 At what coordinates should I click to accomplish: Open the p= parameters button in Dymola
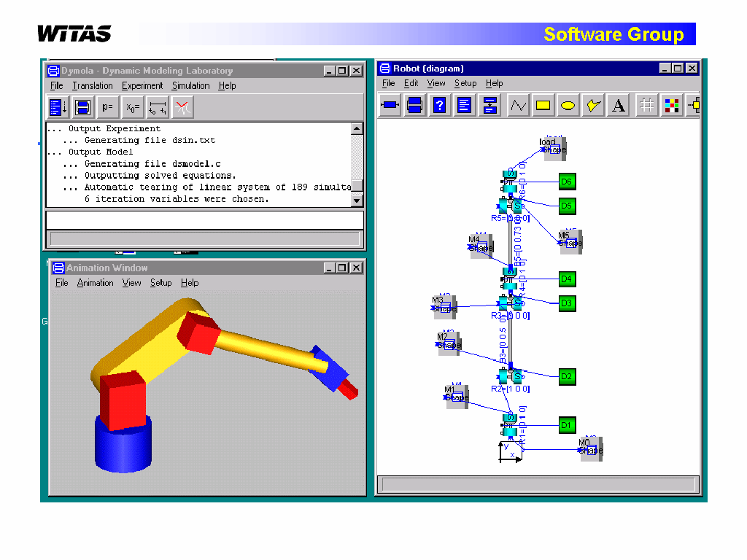click(108, 107)
